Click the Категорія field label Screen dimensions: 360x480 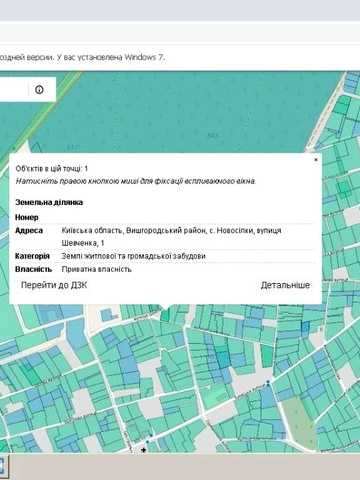coord(32,256)
